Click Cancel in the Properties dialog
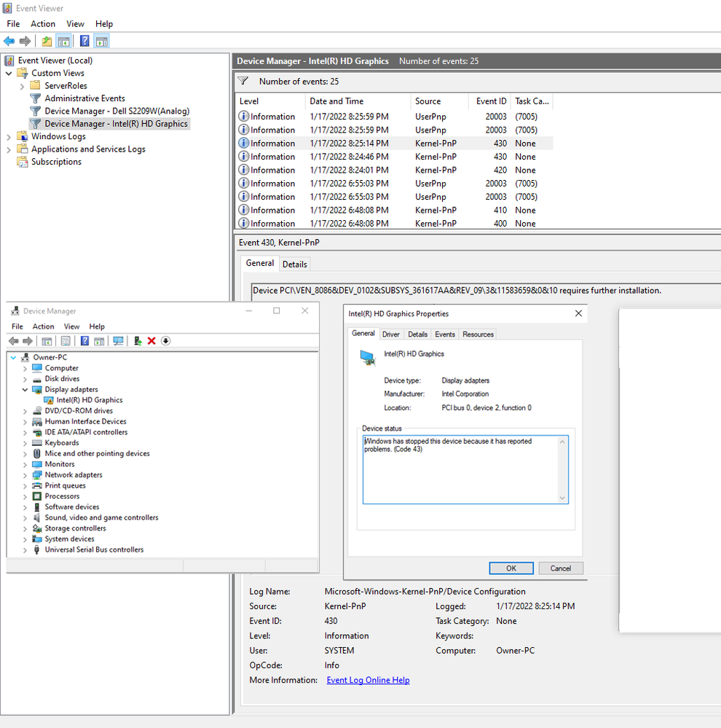The height and width of the screenshot is (728, 721). [x=561, y=568]
